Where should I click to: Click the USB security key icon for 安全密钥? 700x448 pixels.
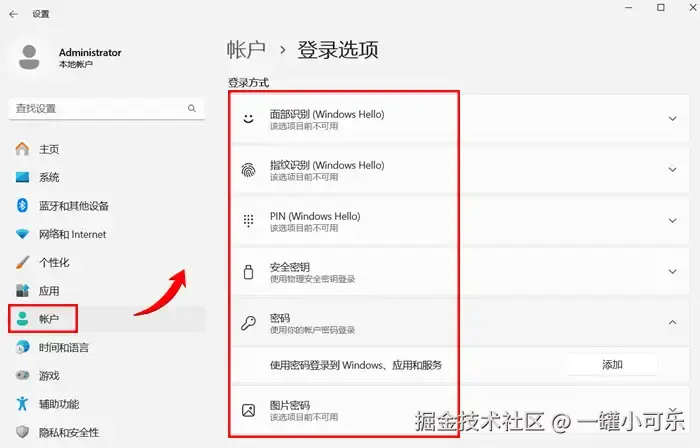(248, 272)
